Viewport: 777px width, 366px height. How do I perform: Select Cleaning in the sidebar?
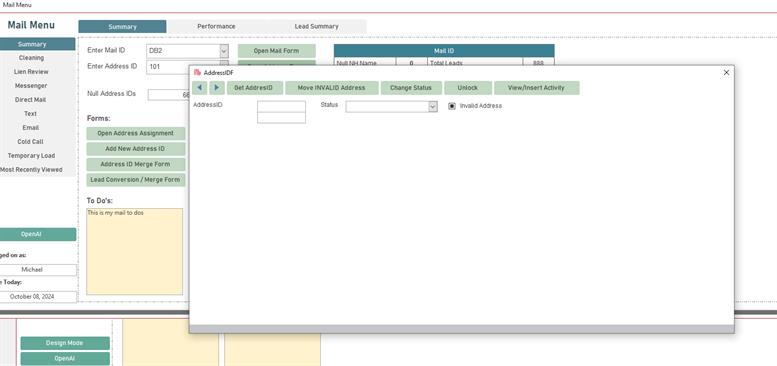coord(32,58)
